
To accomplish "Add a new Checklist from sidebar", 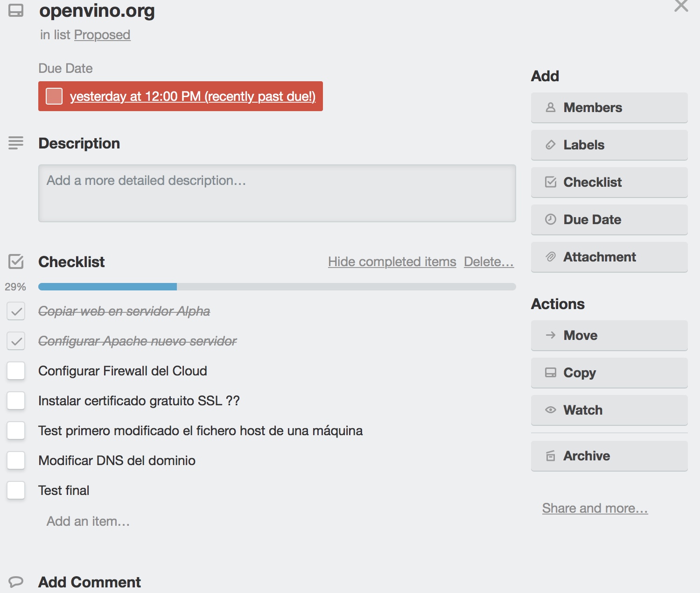I will click(609, 182).
